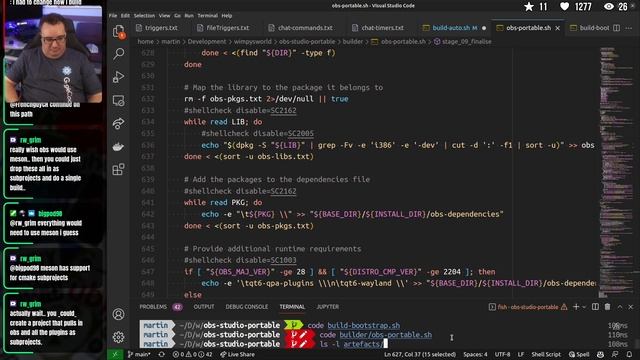Switch to the PROBLEMS panel tab
The width and height of the screenshot is (640, 360).
153,307
